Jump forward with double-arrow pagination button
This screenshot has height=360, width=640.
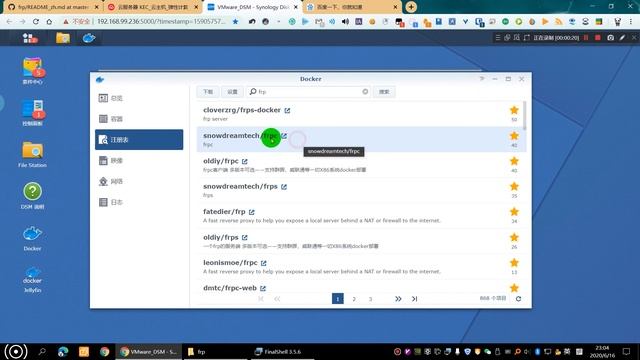398,299
